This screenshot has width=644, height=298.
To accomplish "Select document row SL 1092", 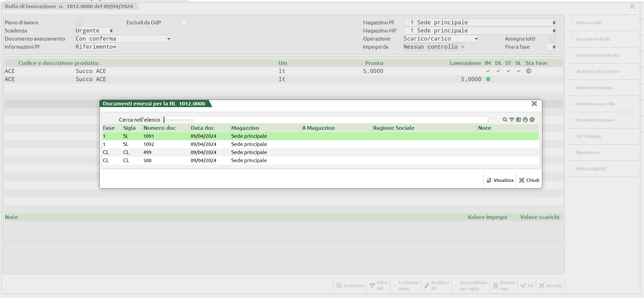I will (320, 144).
